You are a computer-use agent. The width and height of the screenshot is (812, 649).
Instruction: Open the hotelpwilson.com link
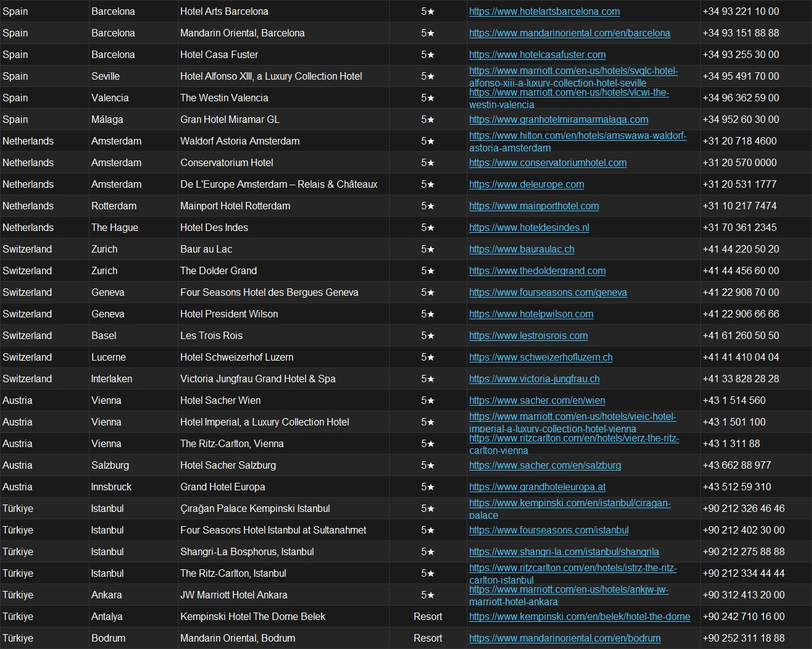coord(531,314)
